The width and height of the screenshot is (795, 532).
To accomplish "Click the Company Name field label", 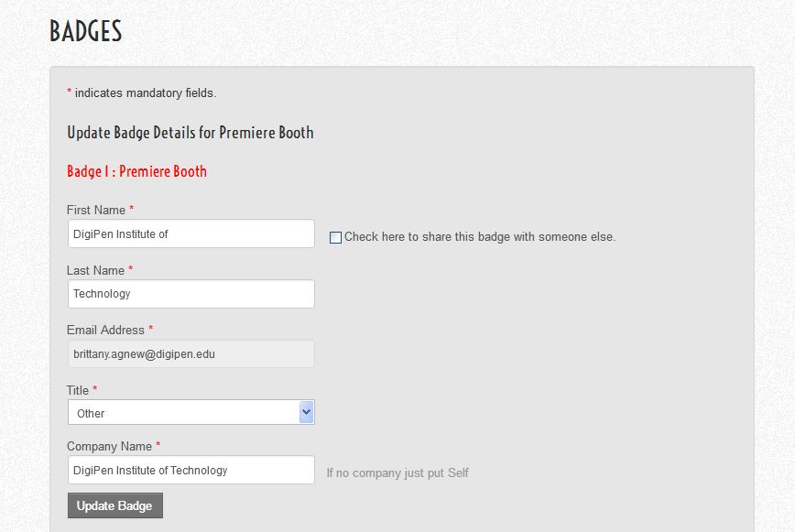I will click(109, 446).
